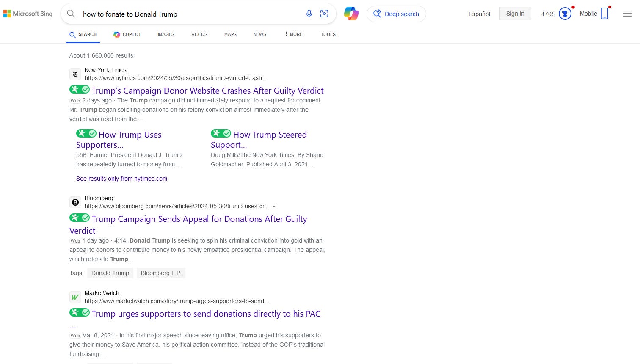Click the New York Times site name

click(105, 70)
